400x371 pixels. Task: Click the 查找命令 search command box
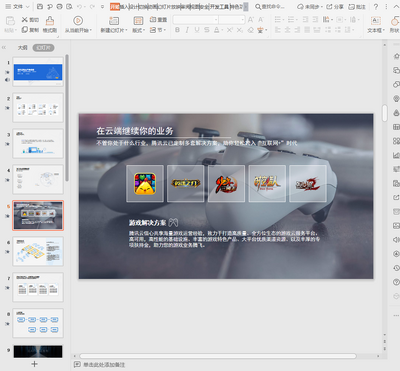[270, 7]
